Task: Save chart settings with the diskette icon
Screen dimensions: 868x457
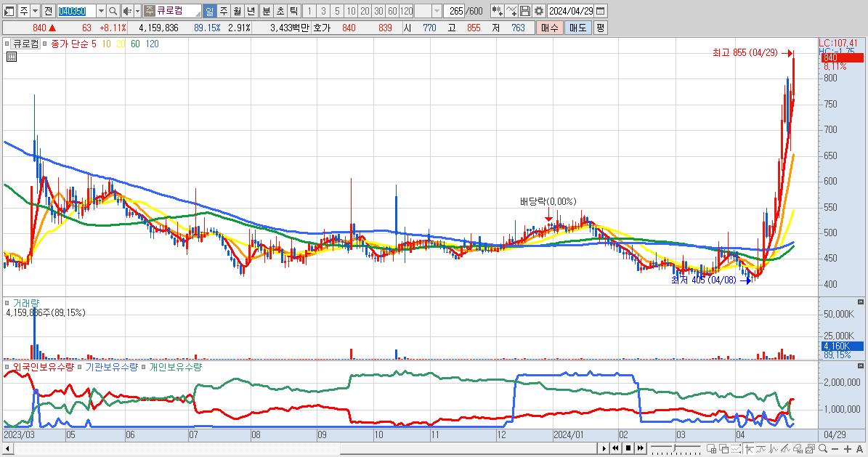Action: (525, 11)
